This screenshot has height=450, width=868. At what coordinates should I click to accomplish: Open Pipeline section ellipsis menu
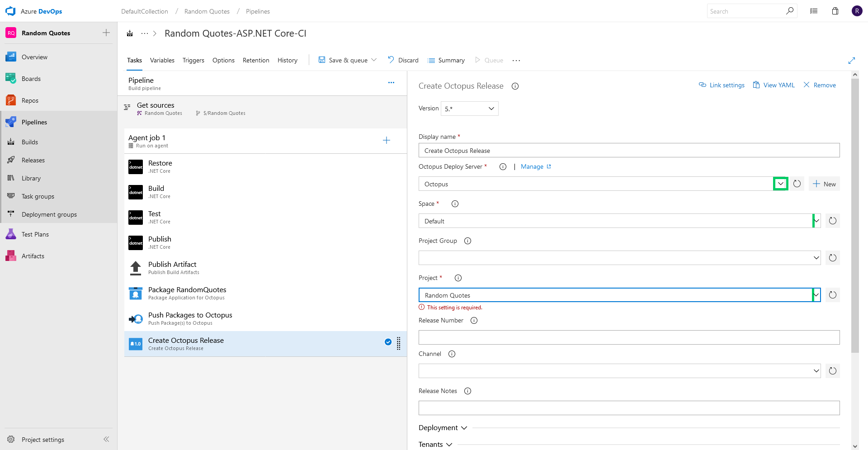(391, 82)
